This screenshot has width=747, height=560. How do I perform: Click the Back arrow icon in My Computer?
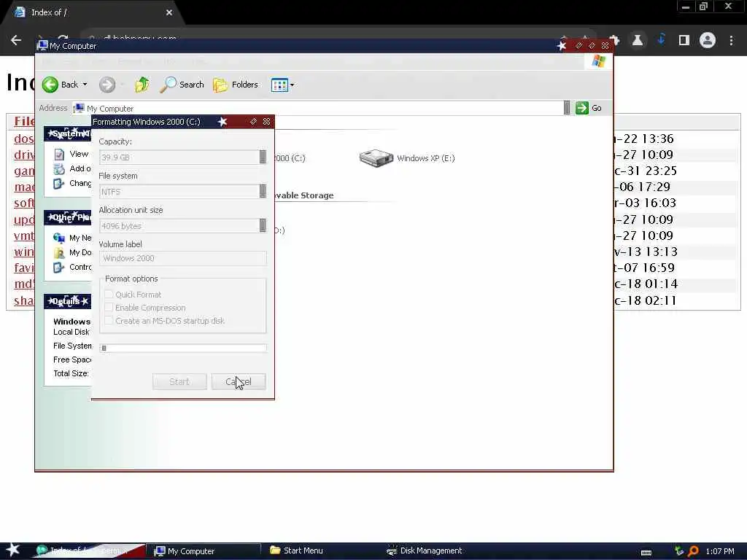tap(50, 85)
